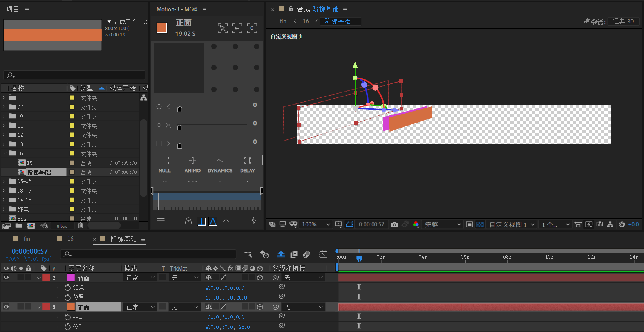The height and width of the screenshot is (332, 644).
Task: Open the 1 个 view layout dropdown
Action: [x=555, y=224]
